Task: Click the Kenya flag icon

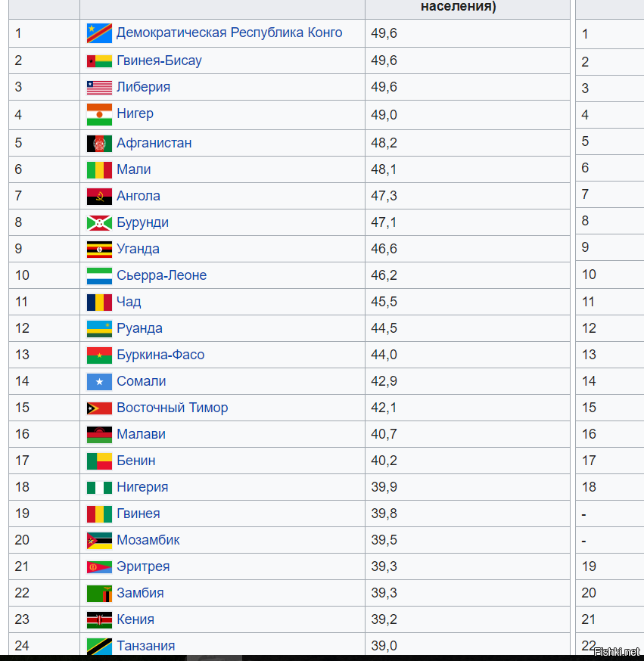Action: point(99,619)
